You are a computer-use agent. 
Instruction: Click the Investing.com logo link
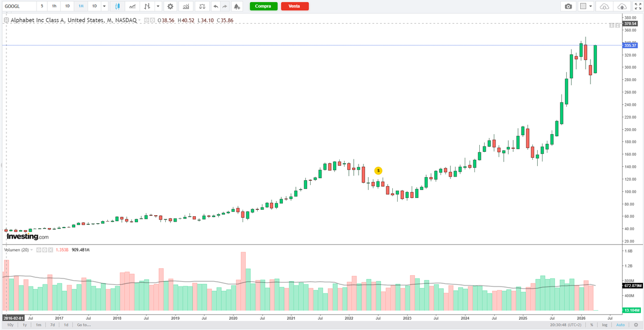(27, 237)
